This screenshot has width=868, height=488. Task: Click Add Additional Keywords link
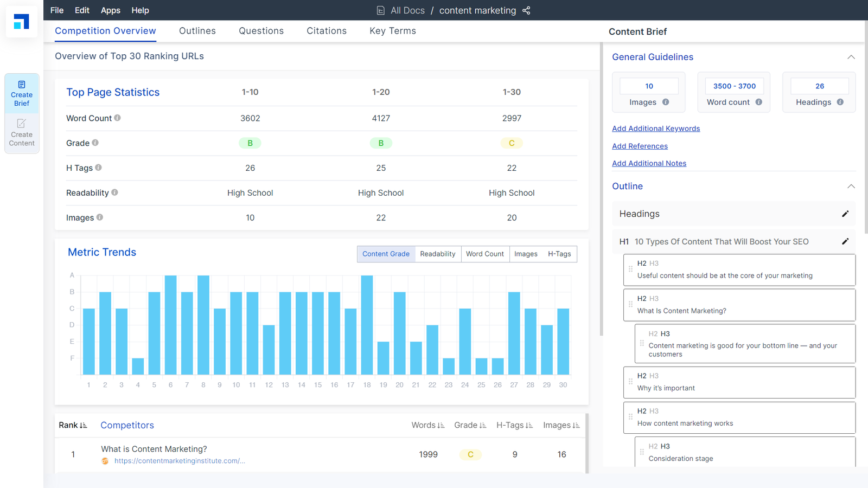point(656,129)
